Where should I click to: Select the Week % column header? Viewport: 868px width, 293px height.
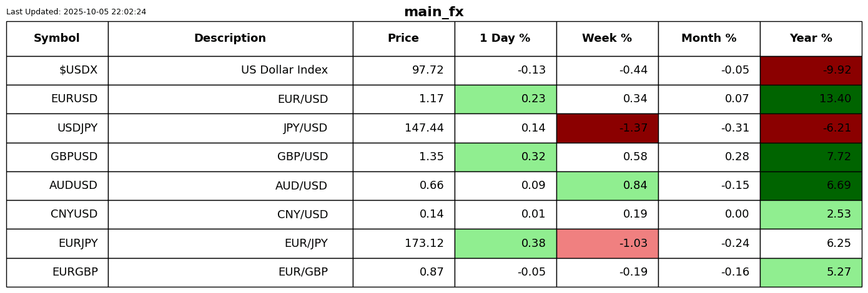coord(607,39)
